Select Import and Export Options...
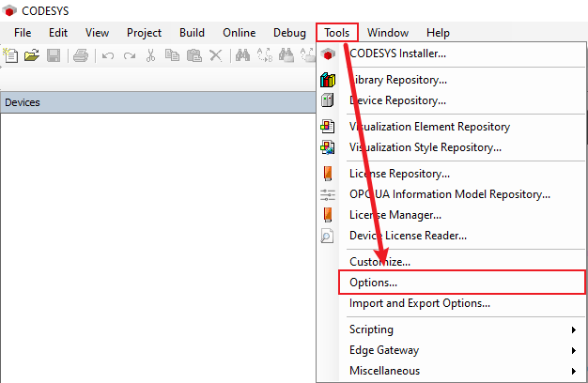The height and width of the screenshot is (383, 588). pyautogui.click(x=451, y=303)
